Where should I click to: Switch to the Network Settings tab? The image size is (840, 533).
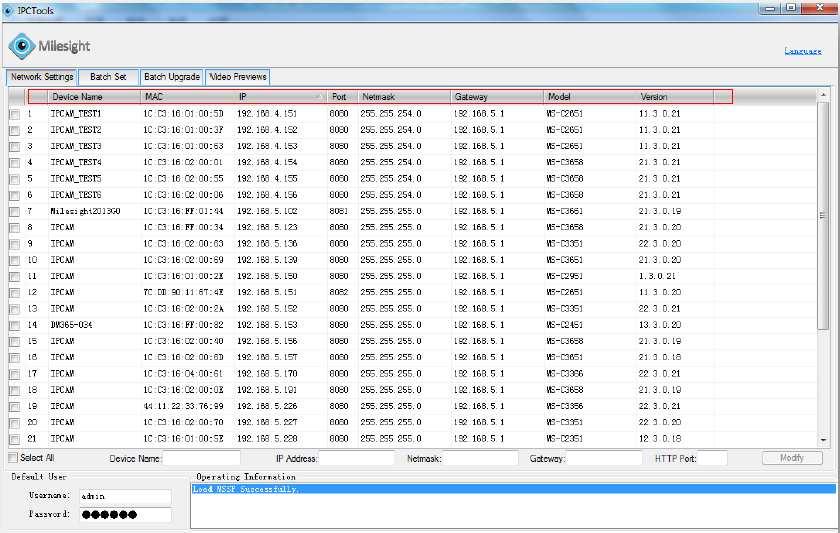[42, 77]
